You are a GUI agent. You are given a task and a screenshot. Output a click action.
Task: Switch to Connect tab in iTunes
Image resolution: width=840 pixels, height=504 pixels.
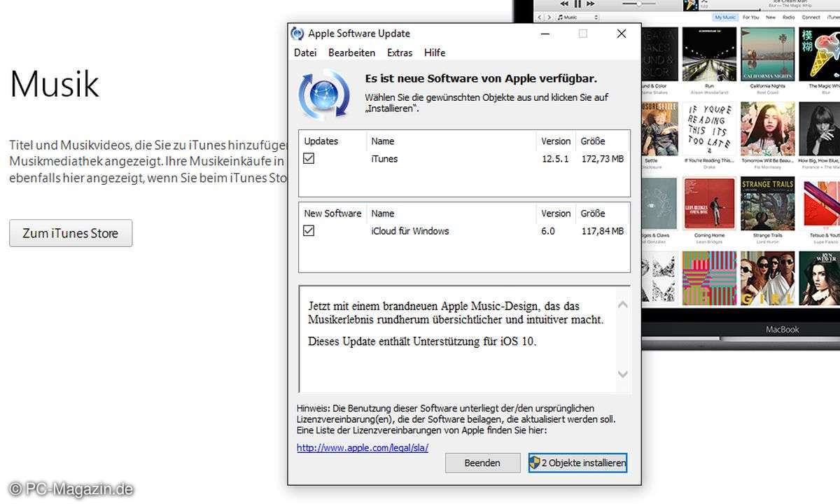point(811,17)
